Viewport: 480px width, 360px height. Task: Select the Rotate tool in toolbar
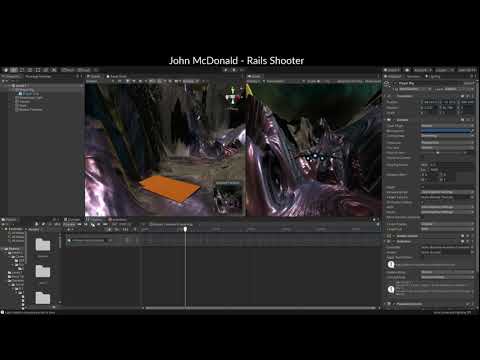click(x=22, y=70)
